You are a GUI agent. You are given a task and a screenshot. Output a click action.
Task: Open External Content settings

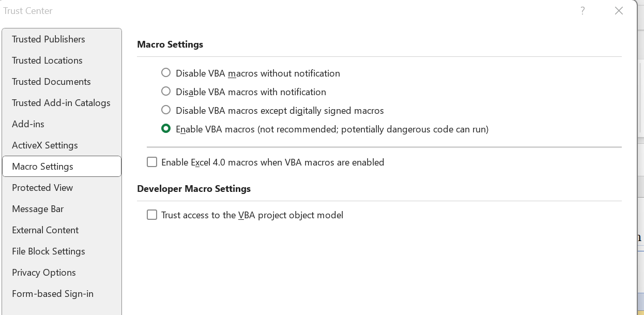[x=45, y=230]
